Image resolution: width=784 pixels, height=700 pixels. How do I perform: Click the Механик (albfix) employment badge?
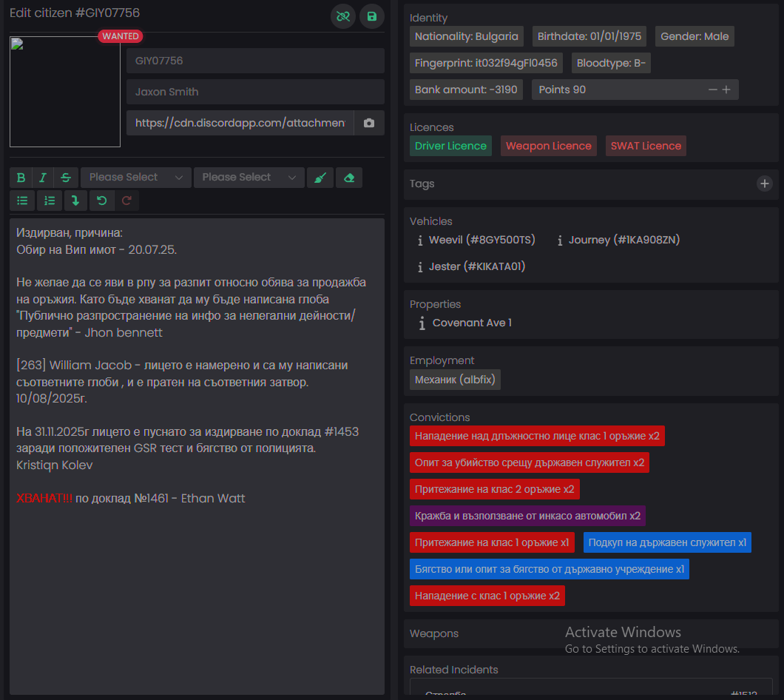[x=455, y=380]
